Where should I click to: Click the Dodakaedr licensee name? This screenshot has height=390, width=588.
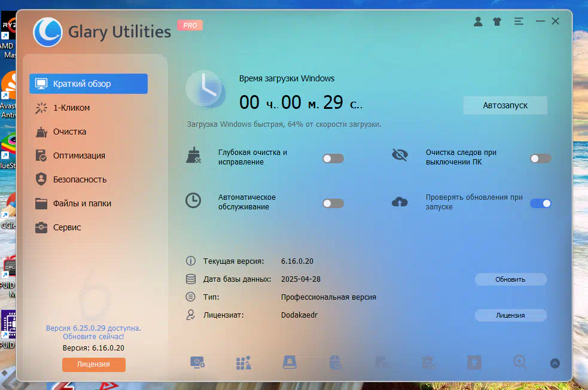point(299,315)
